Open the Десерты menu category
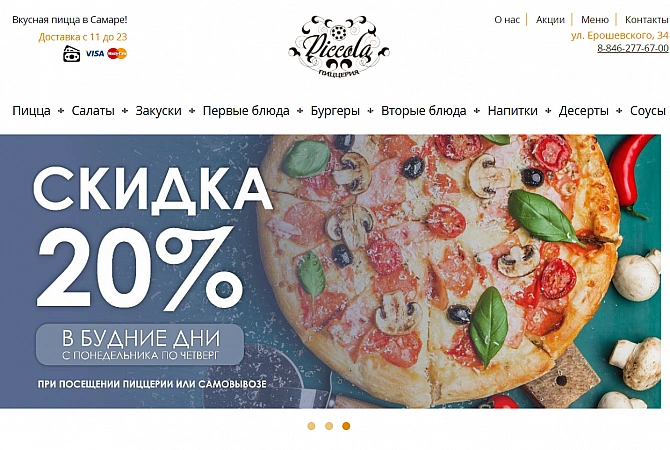This screenshot has height=450, width=670. click(x=583, y=111)
